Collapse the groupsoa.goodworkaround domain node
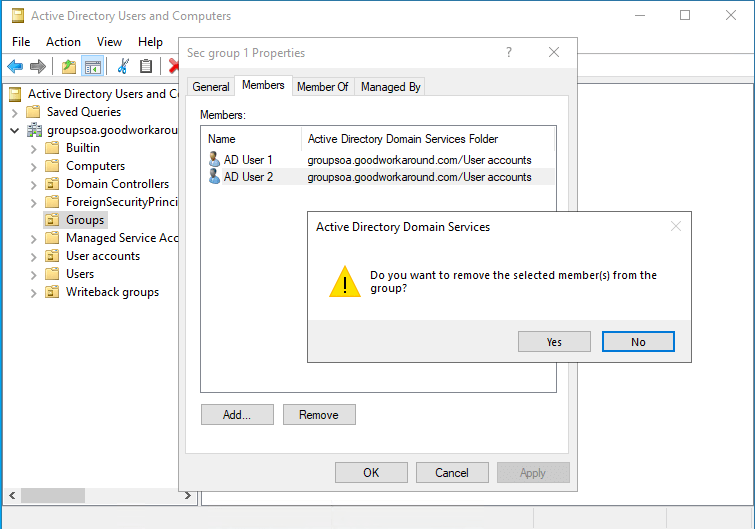Screen dimensions: 755x529 pyautogui.click(x=15, y=130)
